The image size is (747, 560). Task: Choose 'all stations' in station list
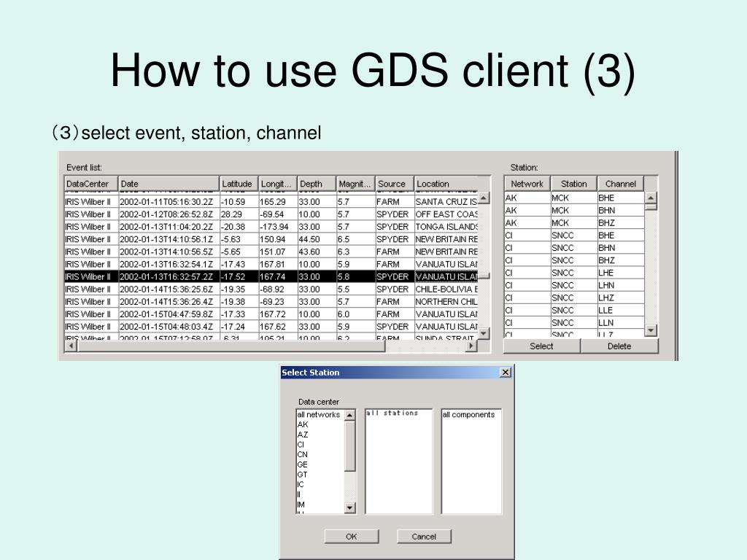[x=392, y=413]
